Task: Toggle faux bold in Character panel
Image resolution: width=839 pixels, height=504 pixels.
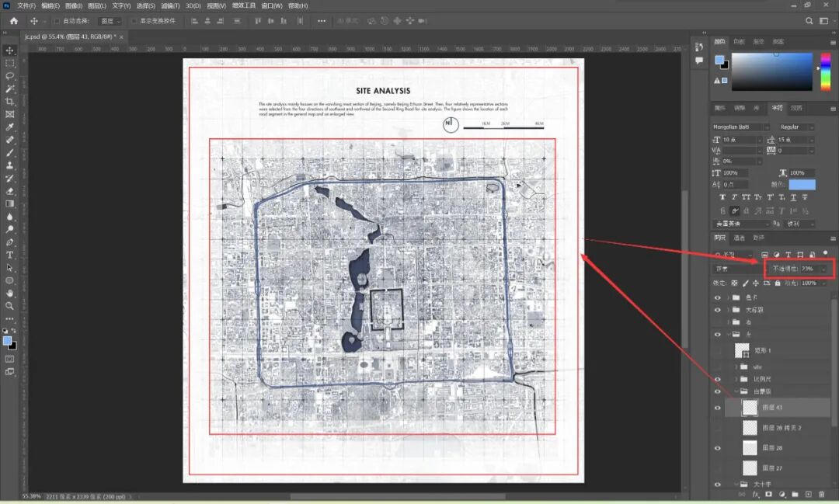Action: click(722, 197)
